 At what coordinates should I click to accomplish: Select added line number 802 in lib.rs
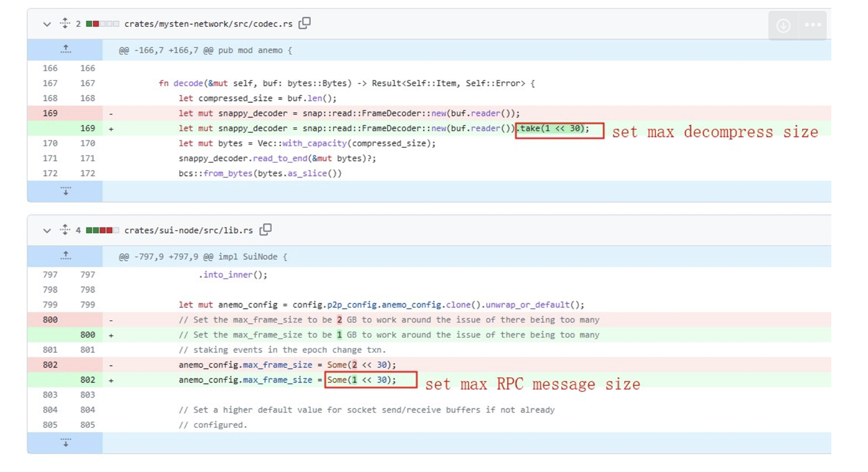coord(88,380)
